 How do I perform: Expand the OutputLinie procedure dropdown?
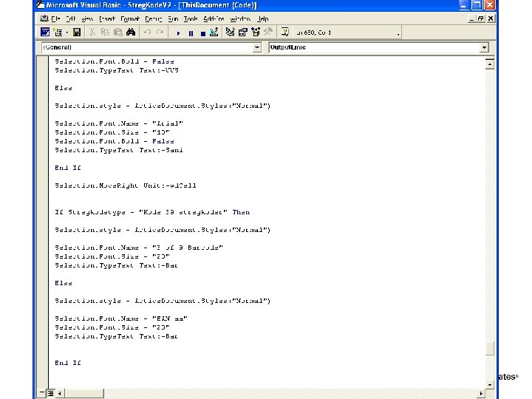[x=484, y=47]
